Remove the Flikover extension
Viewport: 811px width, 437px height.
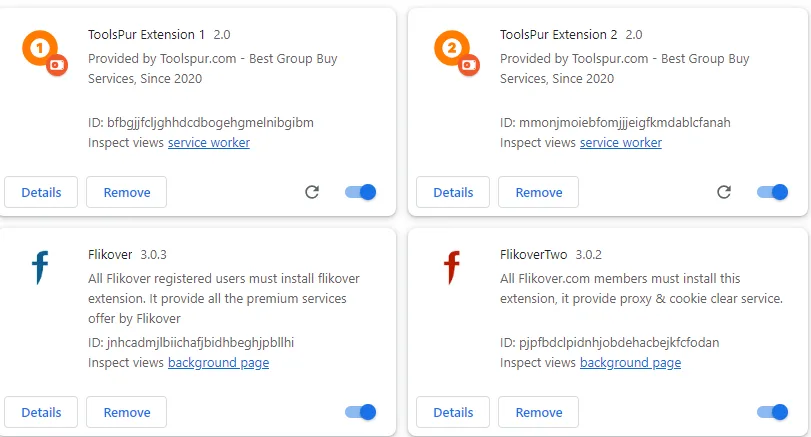pyautogui.click(x=127, y=412)
